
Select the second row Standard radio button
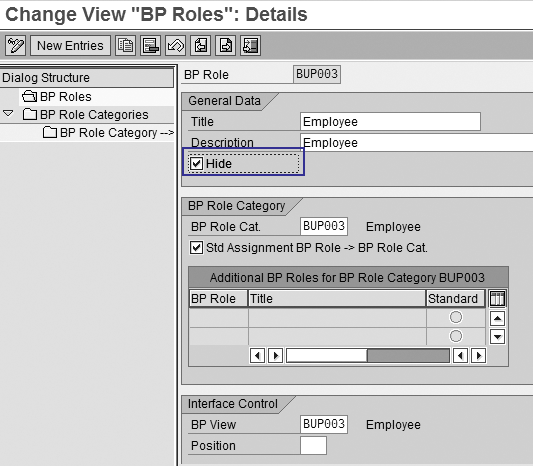click(x=455, y=336)
